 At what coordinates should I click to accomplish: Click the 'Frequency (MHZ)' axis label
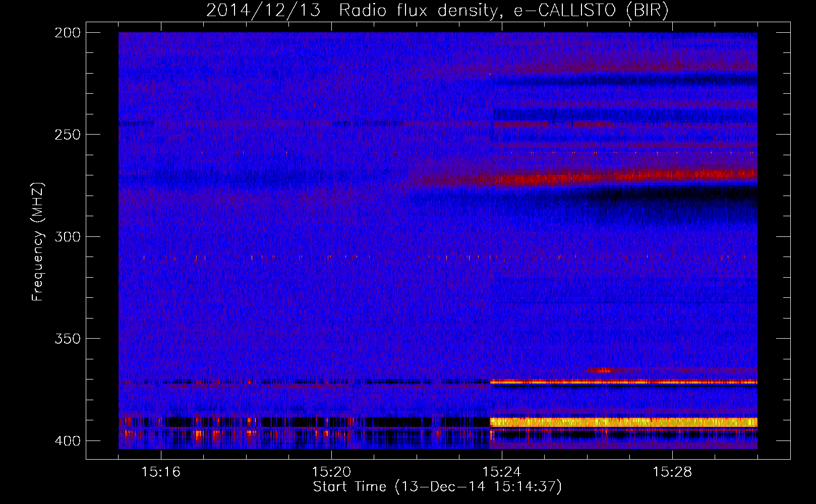point(38,242)
